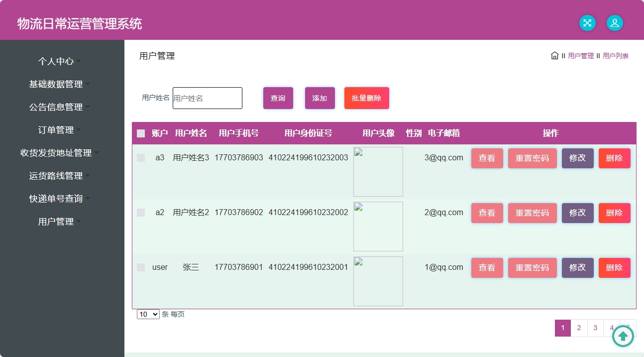Open the 个人中心 menu item
This screenshot has height=357, width=644.
pyautogui.click(x=56, y=61)
